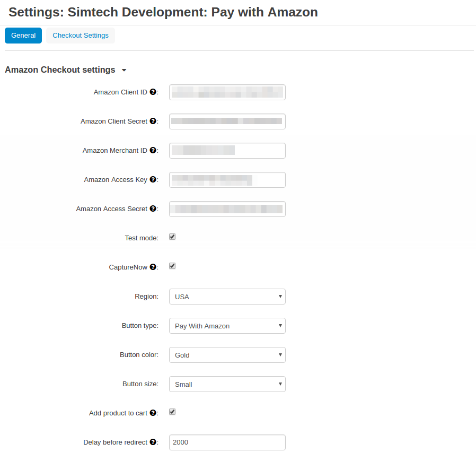Click the Amazon Client ID label text
The image size is (476, 452).
(120, 92)
